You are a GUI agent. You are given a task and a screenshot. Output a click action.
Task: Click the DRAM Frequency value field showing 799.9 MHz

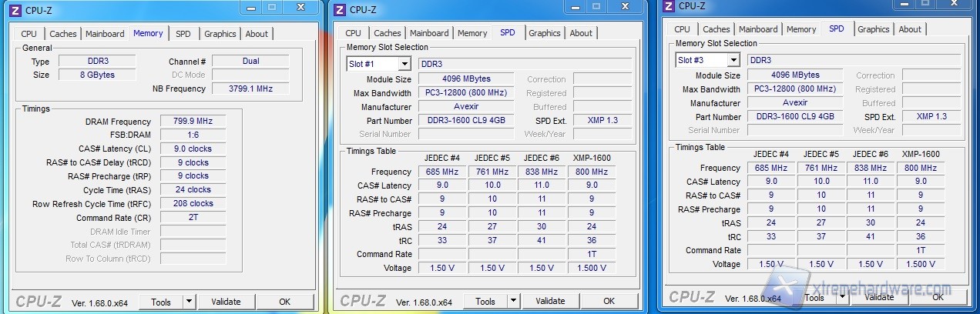[193, 122]
